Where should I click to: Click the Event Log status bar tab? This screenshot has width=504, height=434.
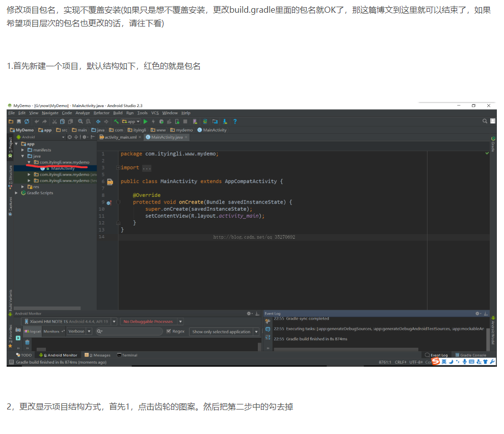coord(437,355)
